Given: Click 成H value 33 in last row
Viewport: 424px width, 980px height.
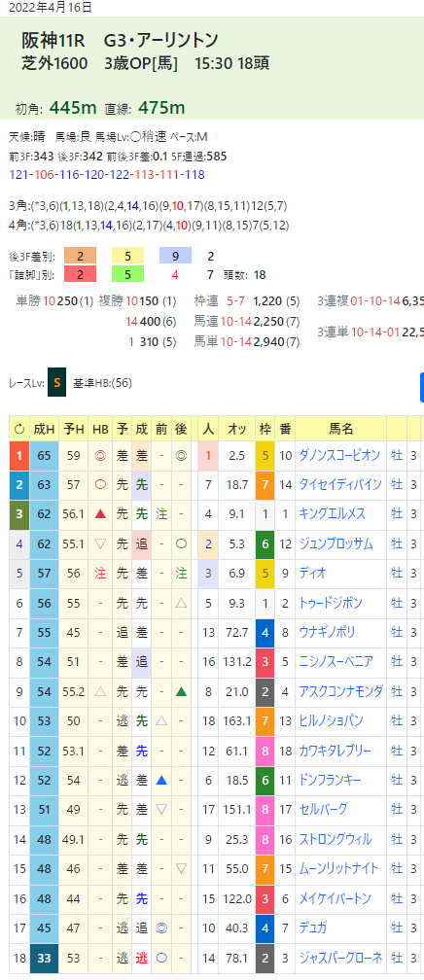Looking at the screenshot, I should coord(45,957).
